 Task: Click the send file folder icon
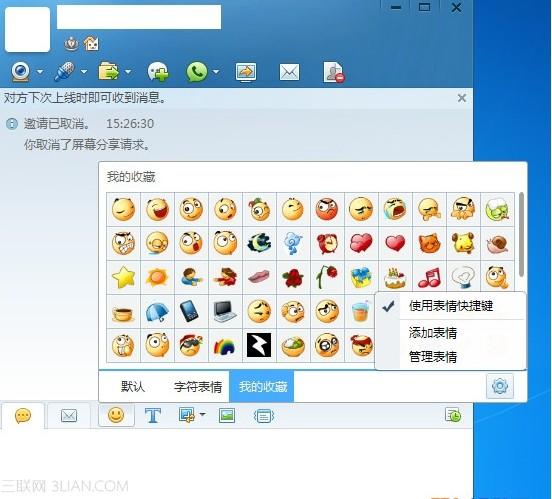coord(108,71)
